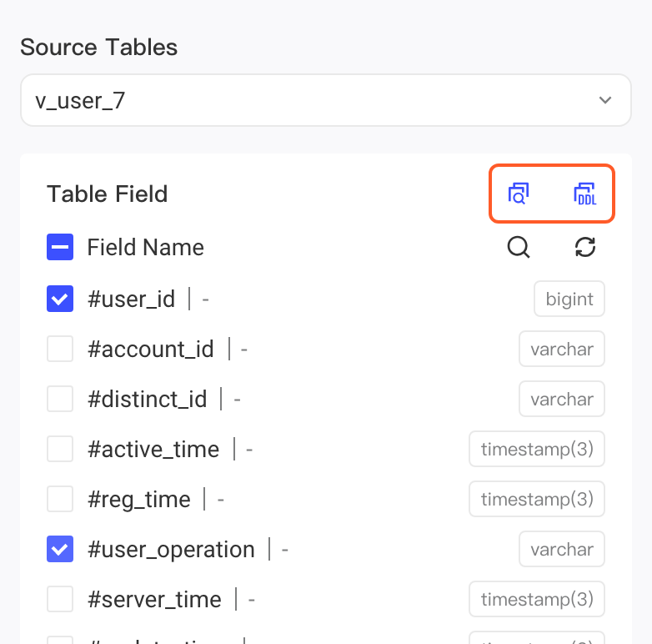Select the #user_operation field name text
This screenshot has width=652, height=644.
[171, 550]
